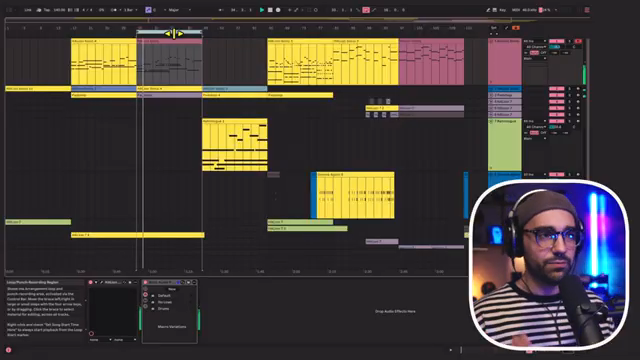Open track 1 Main output dropdown
Image resolution: width=640 pixels, height=360 pixels.
(x=535, y=58)
